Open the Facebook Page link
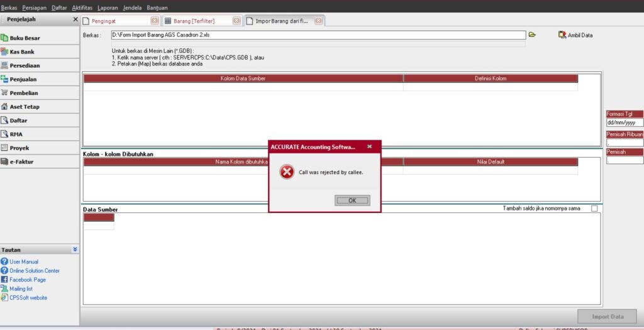The width and height of the screenshot is (644, 330). coord(28,280)
